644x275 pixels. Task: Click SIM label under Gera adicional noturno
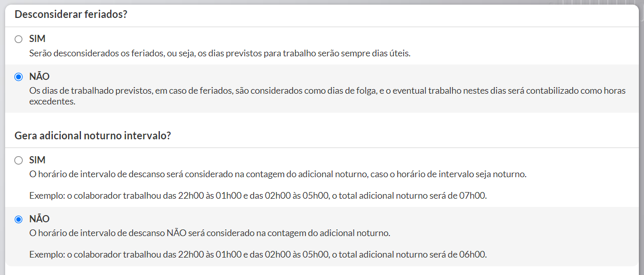37,160
